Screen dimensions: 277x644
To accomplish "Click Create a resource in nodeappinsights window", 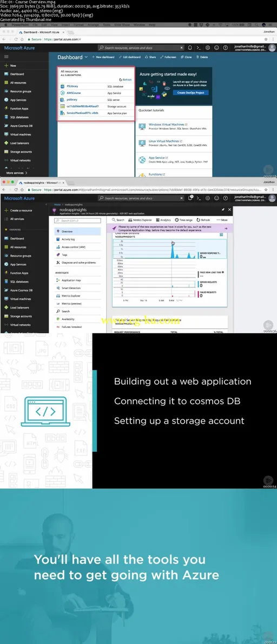I will coord(18,210).
